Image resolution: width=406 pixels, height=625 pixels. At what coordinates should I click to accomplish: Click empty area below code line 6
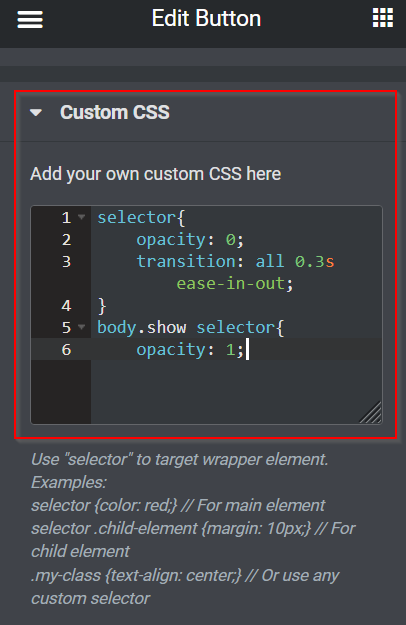(235, 391)
